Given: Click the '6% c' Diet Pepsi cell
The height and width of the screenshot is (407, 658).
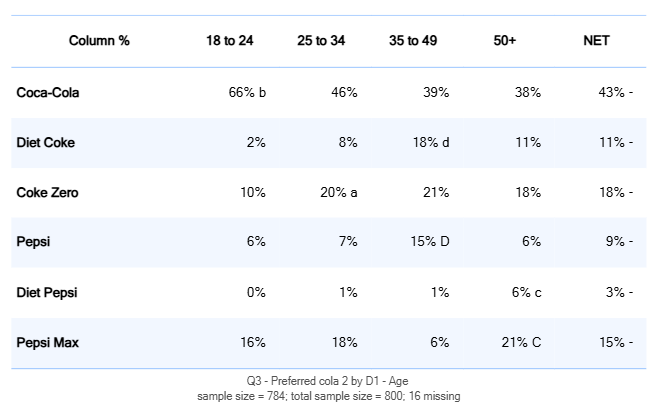Looking at the screenshot, I should [525, 292].
